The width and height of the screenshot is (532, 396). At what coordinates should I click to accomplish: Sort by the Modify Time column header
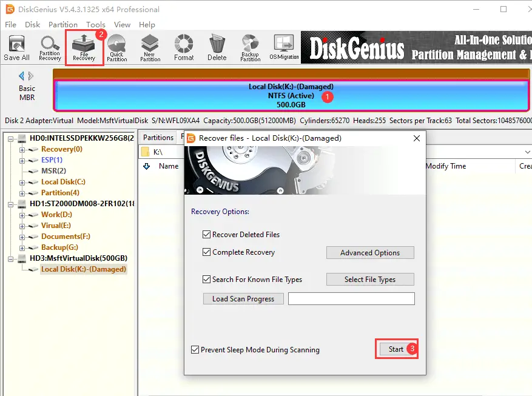(446, 166)
